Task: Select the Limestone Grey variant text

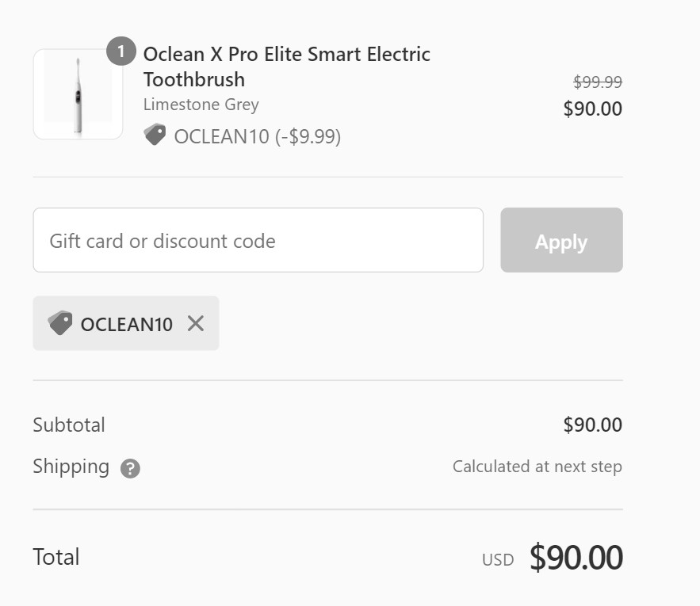Action: click(x=201, y=105)
